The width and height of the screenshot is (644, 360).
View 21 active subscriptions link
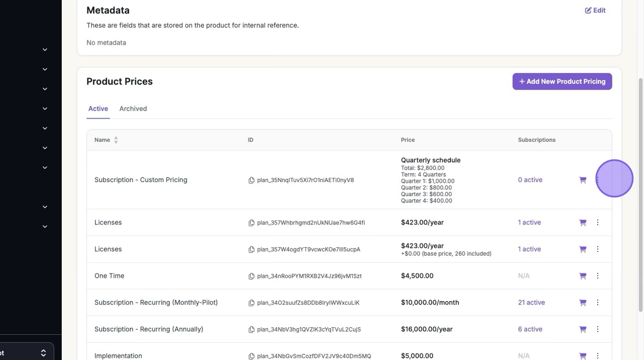pos(531,303)
